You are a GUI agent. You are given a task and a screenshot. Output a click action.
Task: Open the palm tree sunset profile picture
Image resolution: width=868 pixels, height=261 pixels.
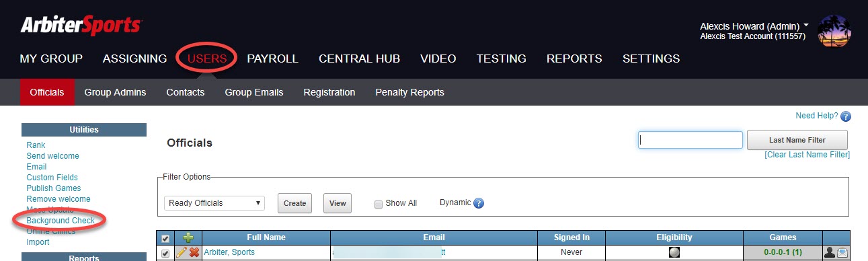pos(834,32)
